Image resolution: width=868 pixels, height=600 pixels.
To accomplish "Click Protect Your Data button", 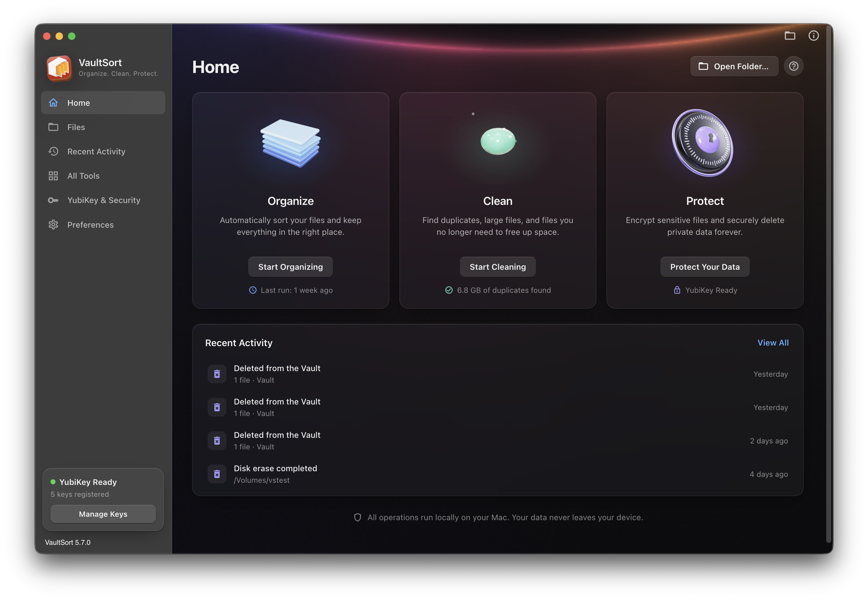I will pos(705,267).
